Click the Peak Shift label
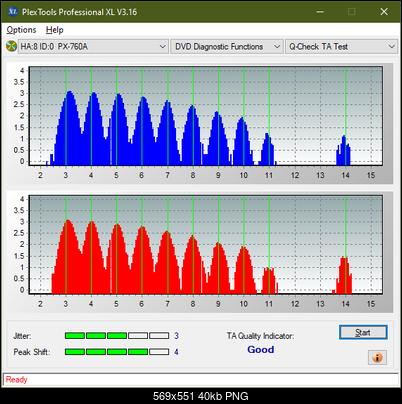This screenshot has width=402, height=404. click(x=32, y=352)
